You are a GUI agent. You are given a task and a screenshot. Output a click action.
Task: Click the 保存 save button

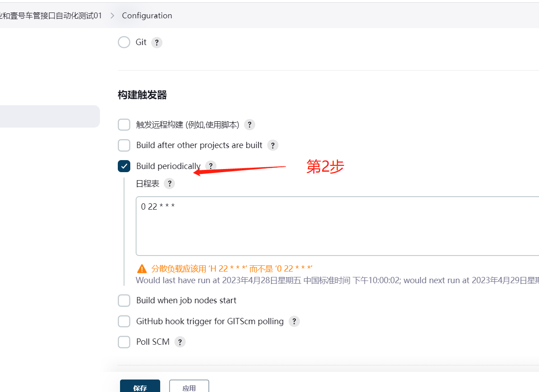click(140, 387)
